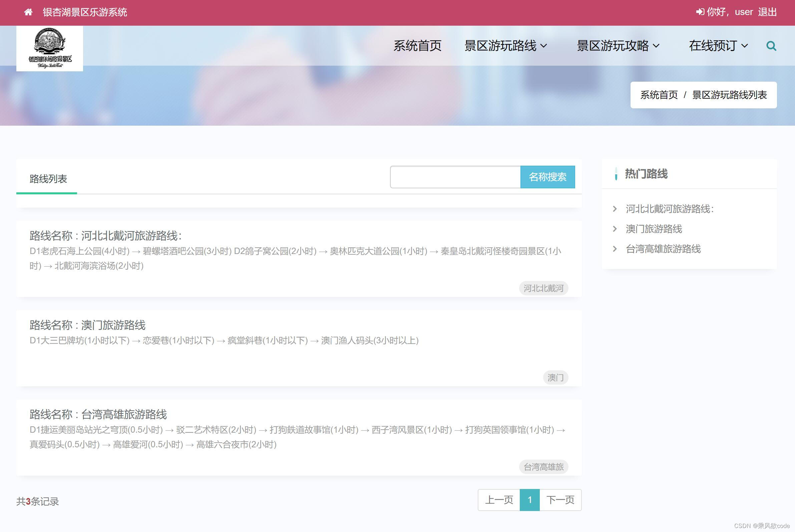Go to 系统首页 in navigation bar

(x=417, y=46)
